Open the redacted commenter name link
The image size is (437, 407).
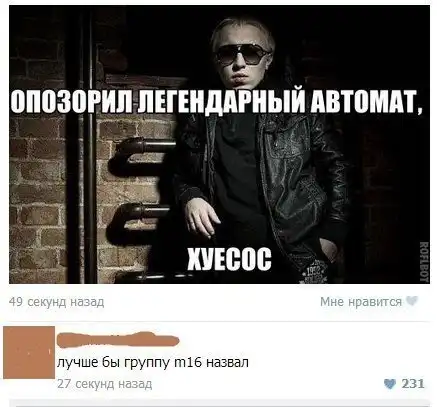(118, 339)
